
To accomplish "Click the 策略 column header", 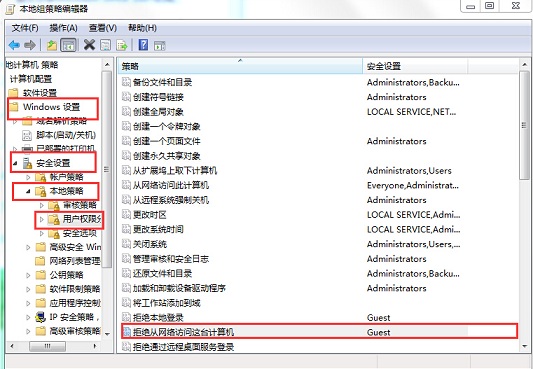I will tap(240, 66).
